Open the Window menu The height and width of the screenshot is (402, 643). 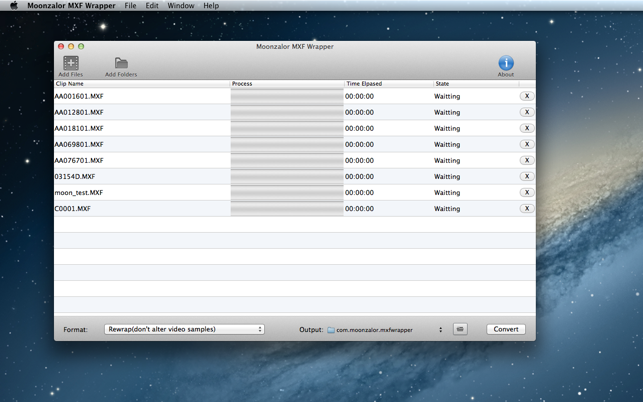(181, 6)
